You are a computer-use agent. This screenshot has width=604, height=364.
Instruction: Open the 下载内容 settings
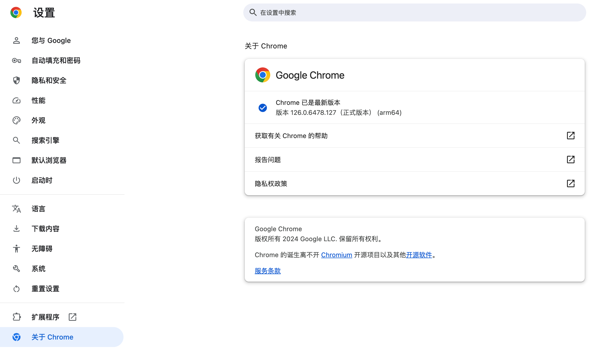pos(62,229)
